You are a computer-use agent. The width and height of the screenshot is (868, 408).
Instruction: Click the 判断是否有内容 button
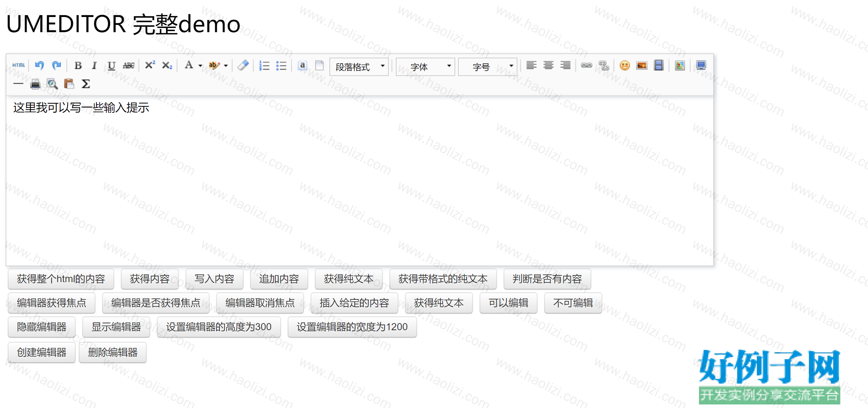point(547,279)
